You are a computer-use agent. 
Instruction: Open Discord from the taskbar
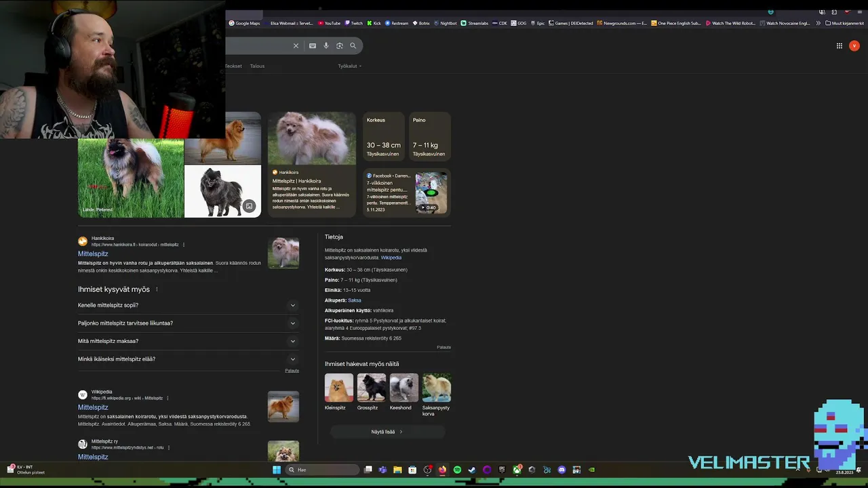tap(561, 470)
